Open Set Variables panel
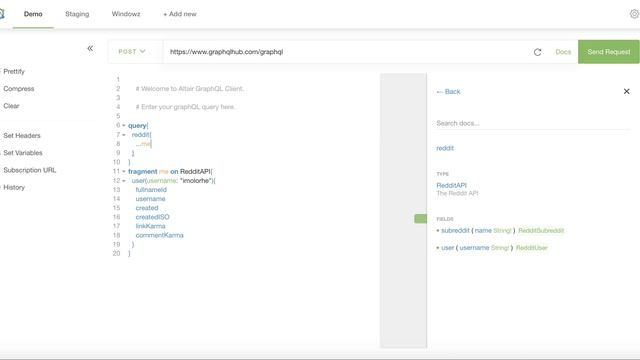 [x=23, y=153]
